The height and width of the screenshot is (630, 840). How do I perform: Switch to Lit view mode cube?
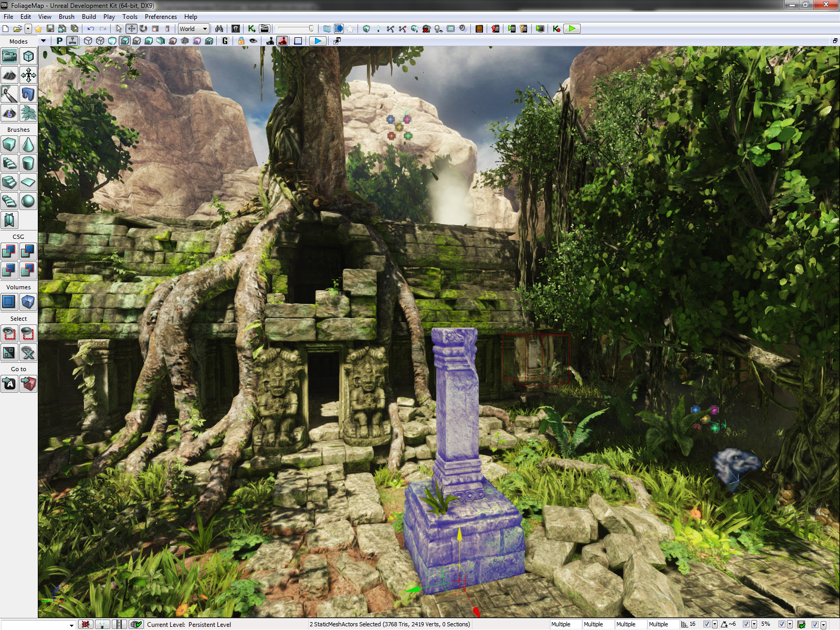tap(125, 41)
